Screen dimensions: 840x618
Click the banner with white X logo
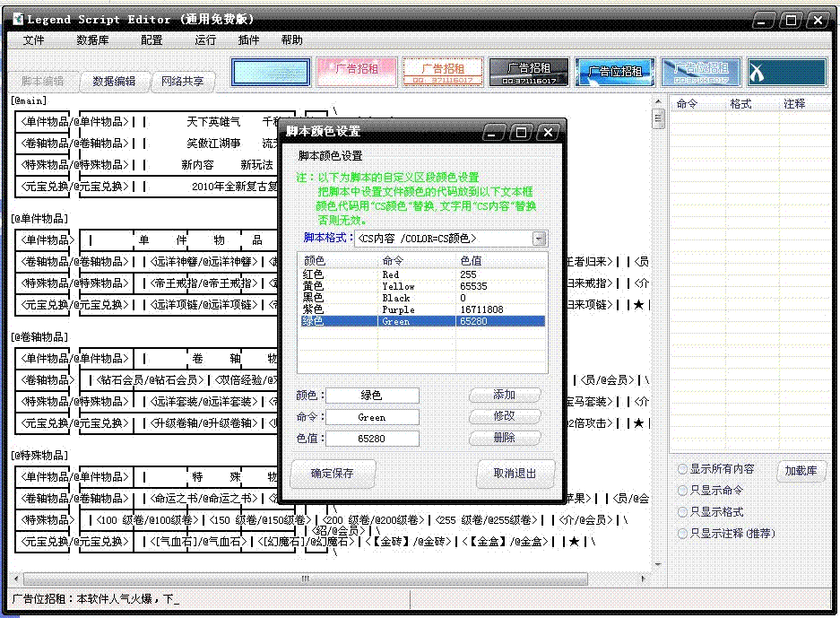coord(786,73)
